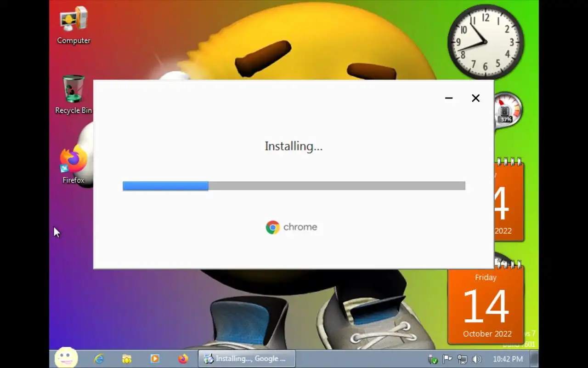Open the Computer desktop icon
Image resolution: width=588 pixels, height=368 pixels.
point(73,25)
